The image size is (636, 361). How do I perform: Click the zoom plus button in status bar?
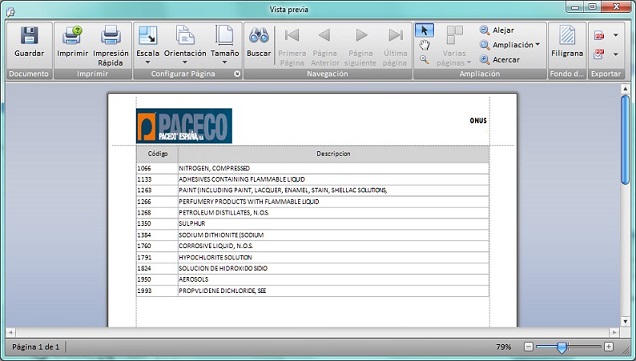608,346
